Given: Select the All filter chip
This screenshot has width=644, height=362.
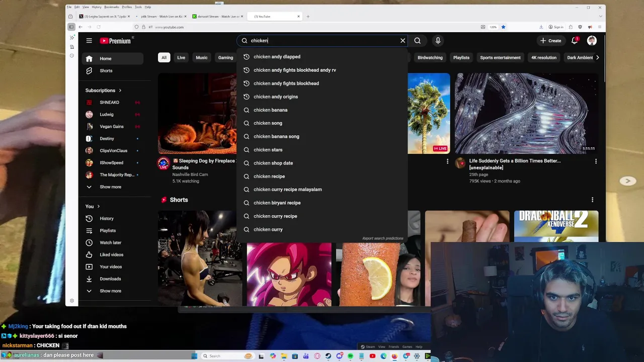Looking at the screenshot, I should [x=164, y=58].
